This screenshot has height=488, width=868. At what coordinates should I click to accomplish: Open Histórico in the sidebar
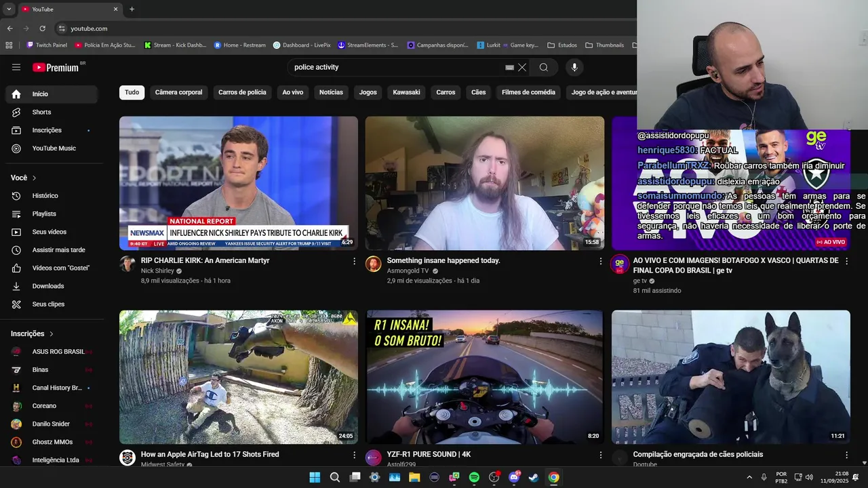[x=52, y=196]
